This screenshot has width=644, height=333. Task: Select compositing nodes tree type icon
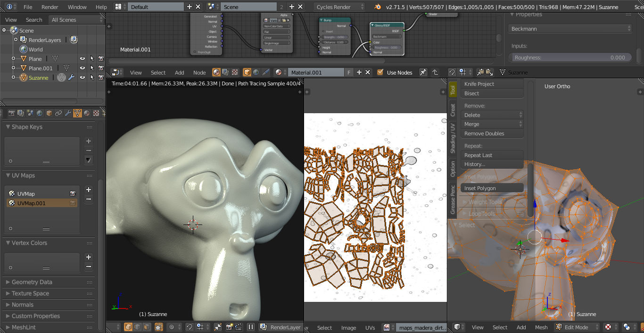pos(225,72)
